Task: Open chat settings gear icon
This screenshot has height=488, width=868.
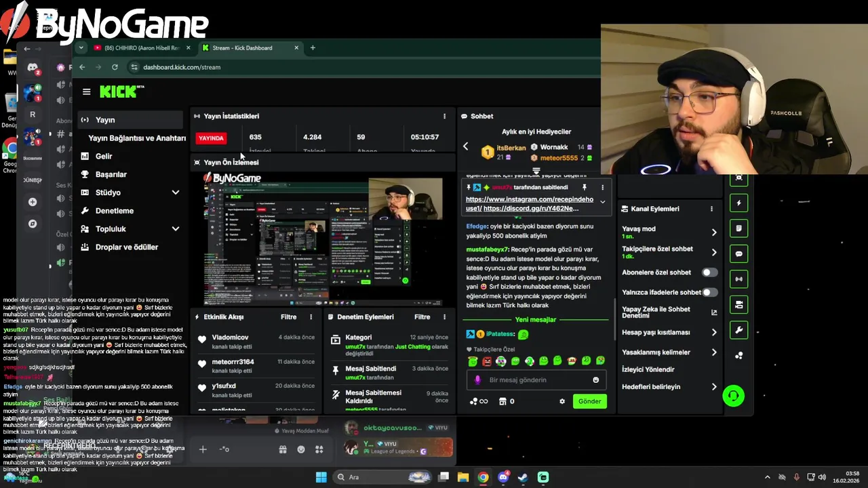Action: coord(561,401)
